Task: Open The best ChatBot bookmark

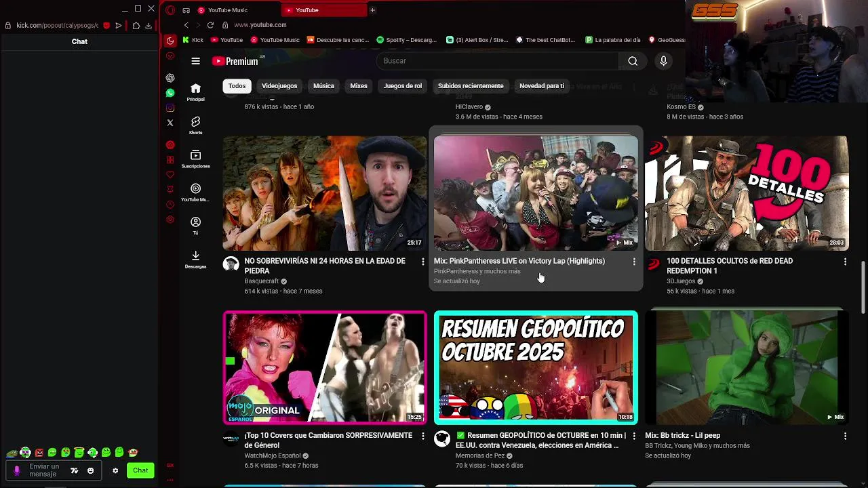Action: (545, 40)
